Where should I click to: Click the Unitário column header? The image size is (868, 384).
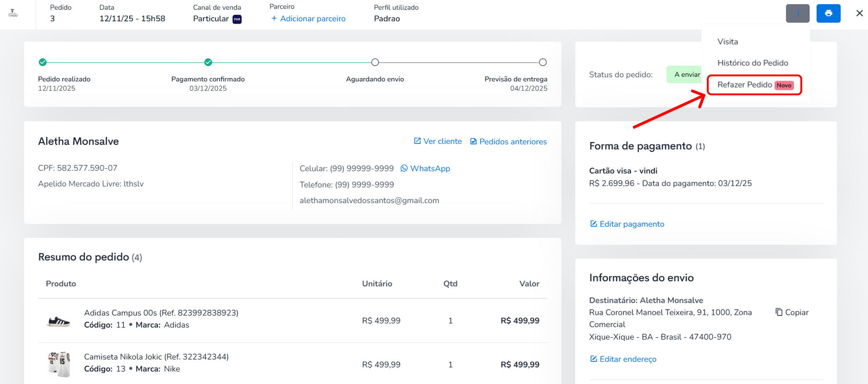tap(377, 284)
